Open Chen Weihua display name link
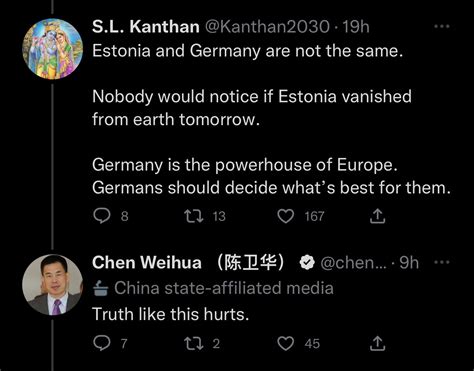Image resolution: width=474 pixels, height=371 pixels. [188, 262]
